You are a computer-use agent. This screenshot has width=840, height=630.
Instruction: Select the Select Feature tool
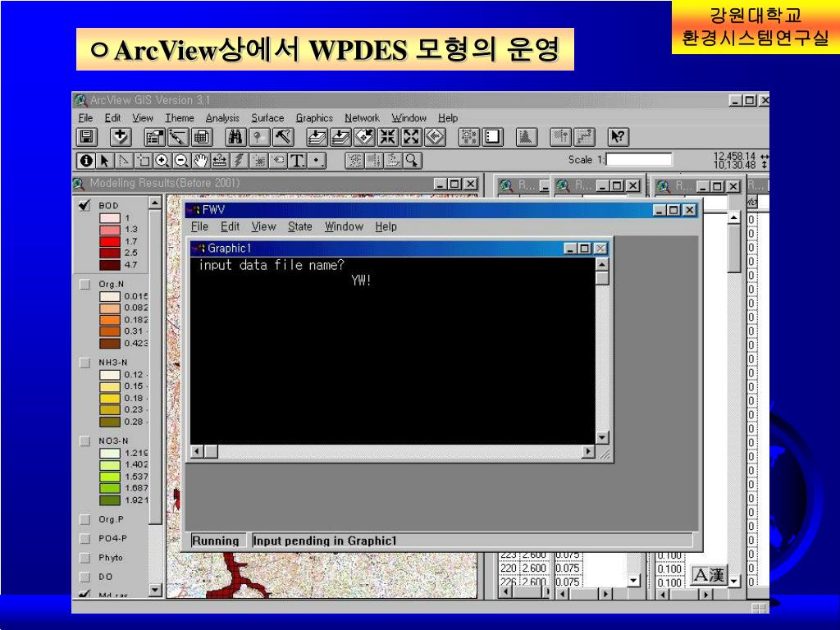point(143,160)
